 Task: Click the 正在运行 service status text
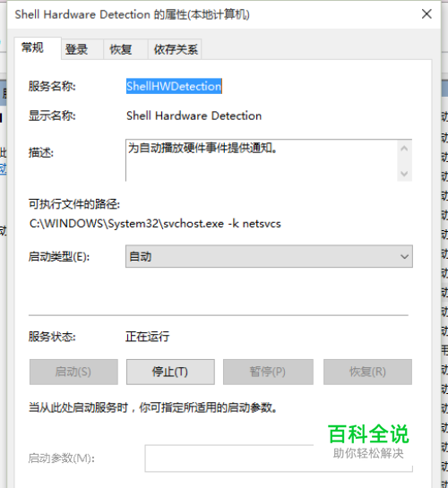click(x=148, y=337)
